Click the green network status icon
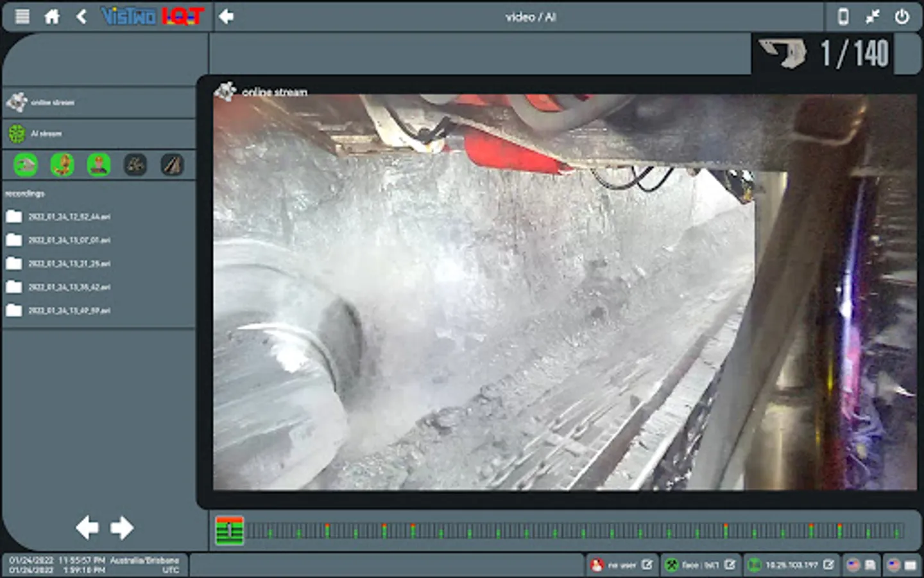 pyautogui.click(x=755, y=565)
